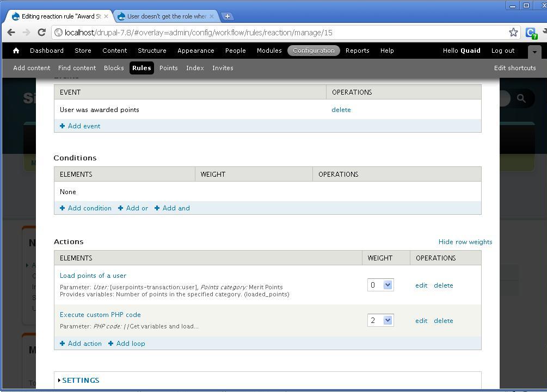The height and width of the screenshot is (392, 547).
Task: Open the People menu
Action: (236, 51)
